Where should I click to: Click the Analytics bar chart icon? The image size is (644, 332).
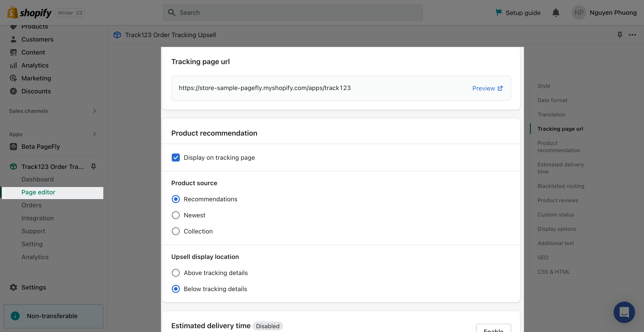pyautogui.click(x=13, y=65)
